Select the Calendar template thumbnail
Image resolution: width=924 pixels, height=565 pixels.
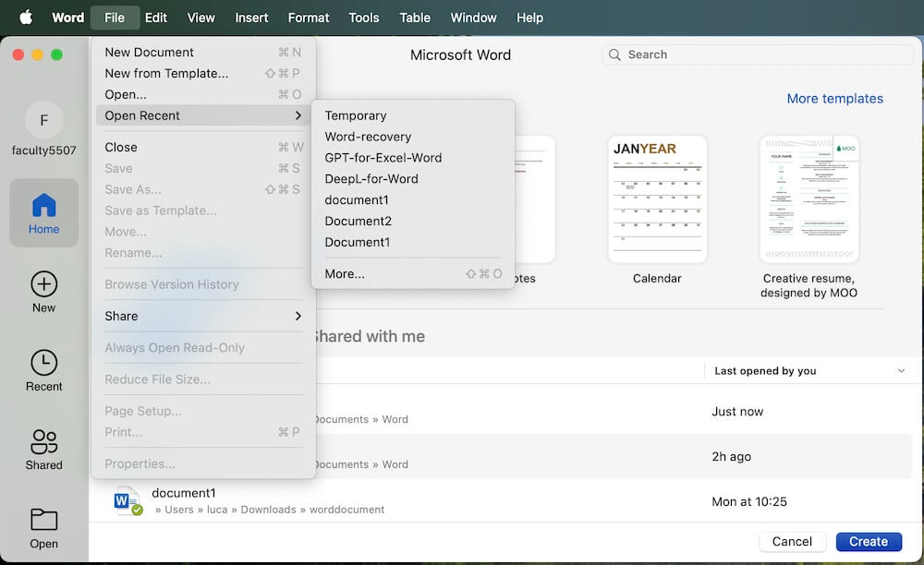point(657,198)
